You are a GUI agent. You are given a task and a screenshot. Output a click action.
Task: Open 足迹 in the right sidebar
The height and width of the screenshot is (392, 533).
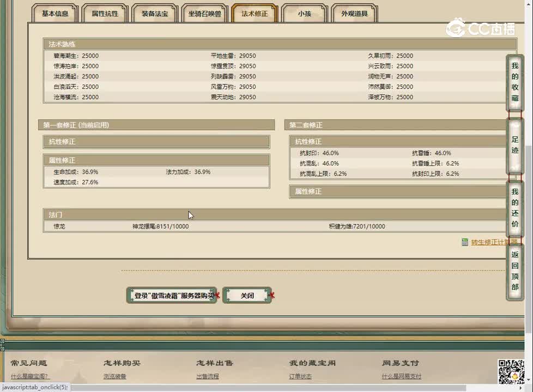514,145
